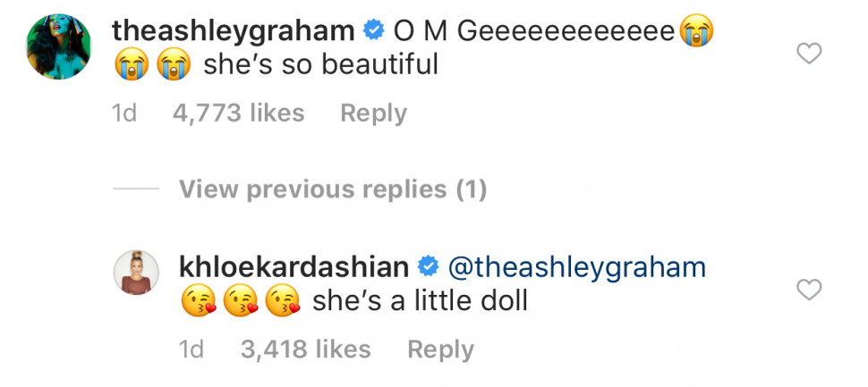This screenshot has width=868, height=387.
Task: Click verified badge next to khloekardashian
Action: [x=429, y=266]
